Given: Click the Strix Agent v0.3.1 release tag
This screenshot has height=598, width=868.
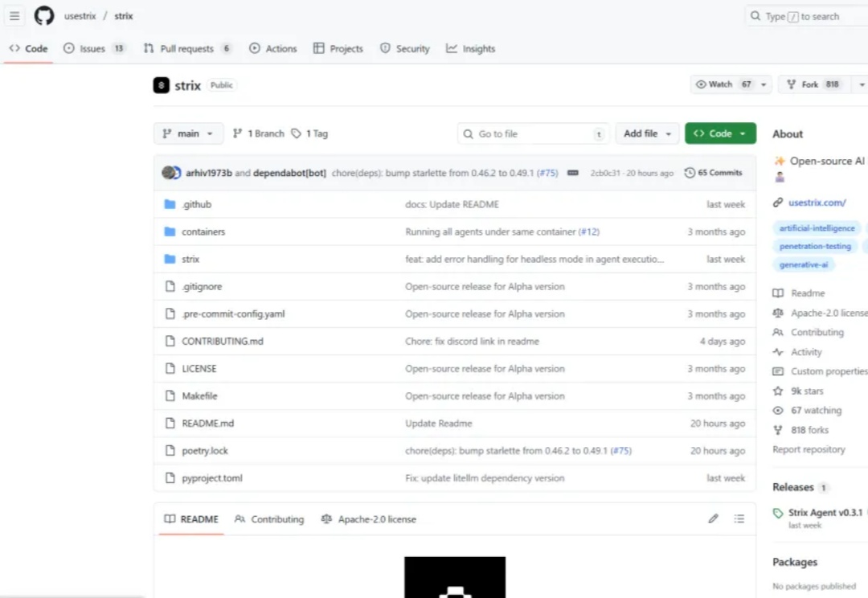Looking at the screenshot, I should [824, 513].
